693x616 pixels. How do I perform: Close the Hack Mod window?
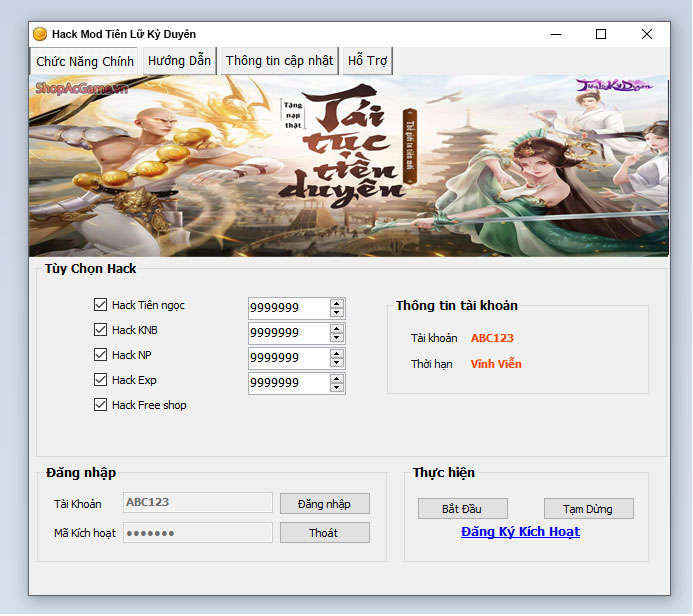tap(647, 34)
